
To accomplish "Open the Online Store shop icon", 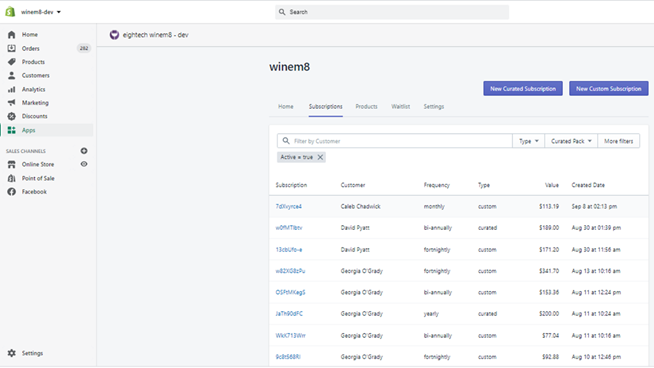I will (12, 164).
